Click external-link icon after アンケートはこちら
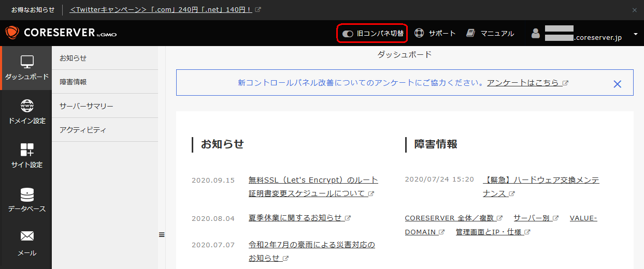The width and height of the screenshot is (644, 269). click(x=565, y=83)
